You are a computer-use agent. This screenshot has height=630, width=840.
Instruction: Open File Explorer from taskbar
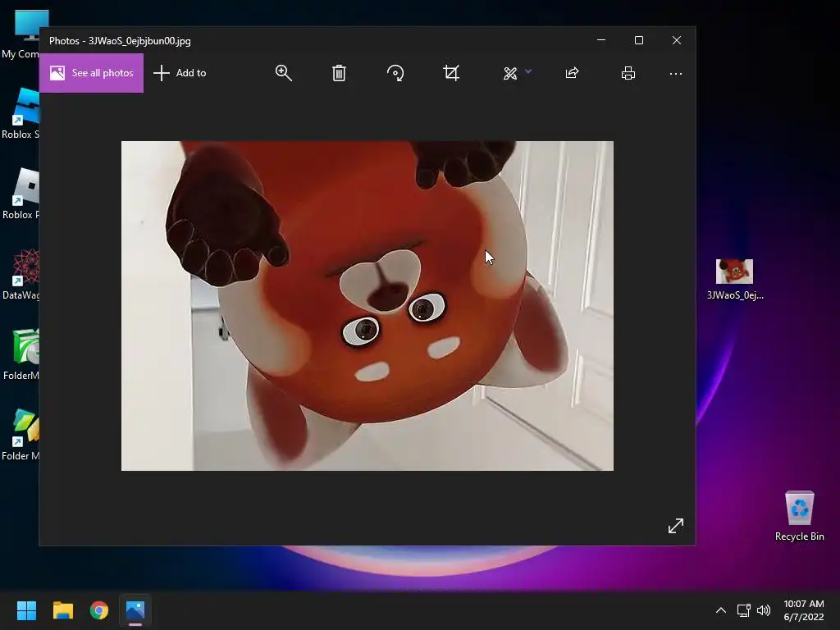tap(62, 610)
